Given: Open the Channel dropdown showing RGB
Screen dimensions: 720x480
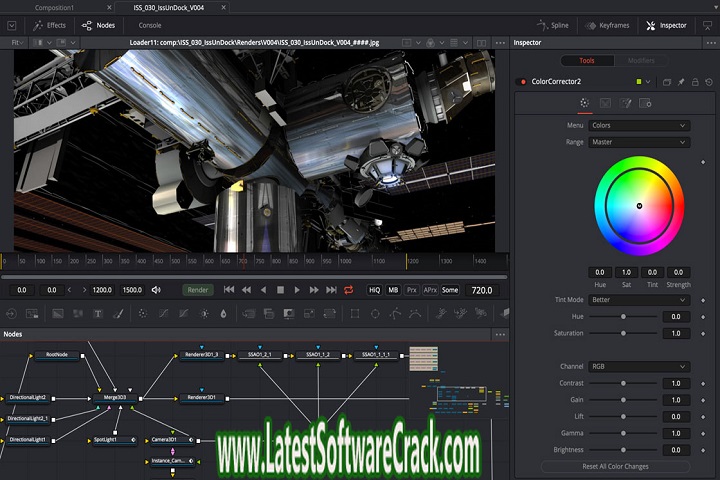Looking at the screenshot, I should (639, 367).
